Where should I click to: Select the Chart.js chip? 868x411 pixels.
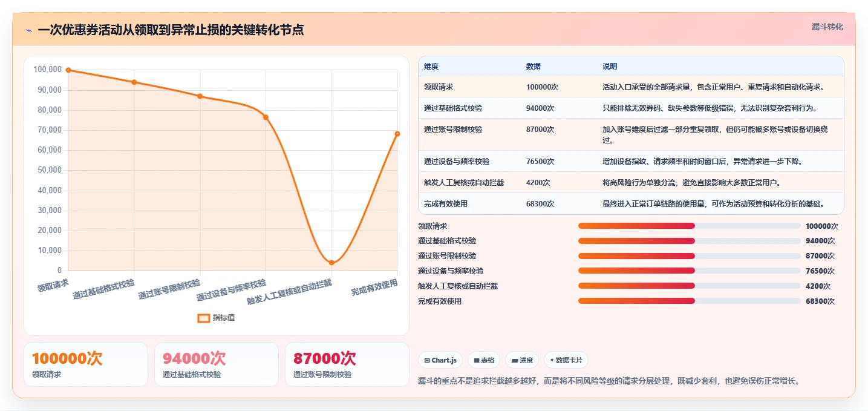tap(440, 360)
